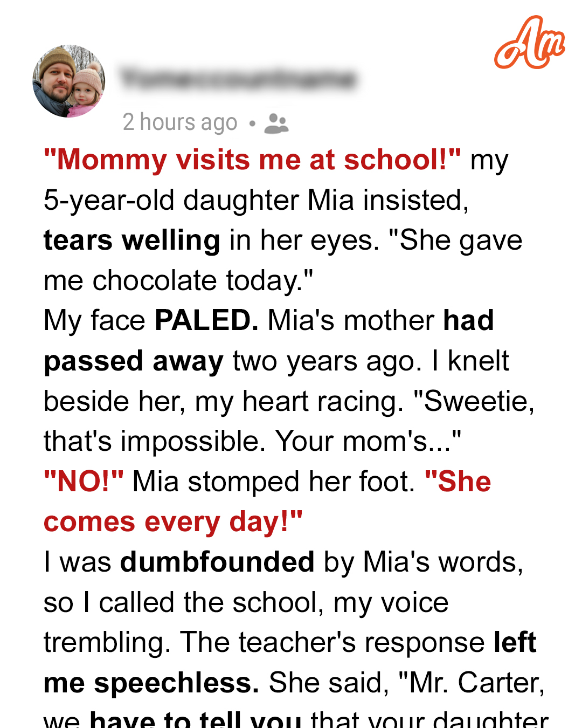This screenshot has height=728, width=582.
Task: Click the red "Mommy visits me at school!" quote
Action: 252,160
